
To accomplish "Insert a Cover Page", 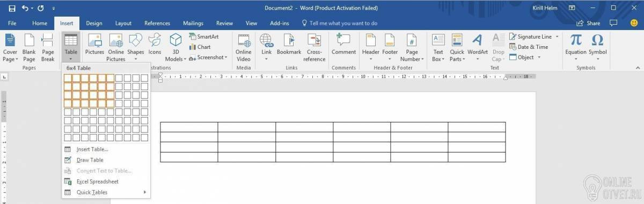I will coord(10,48).
